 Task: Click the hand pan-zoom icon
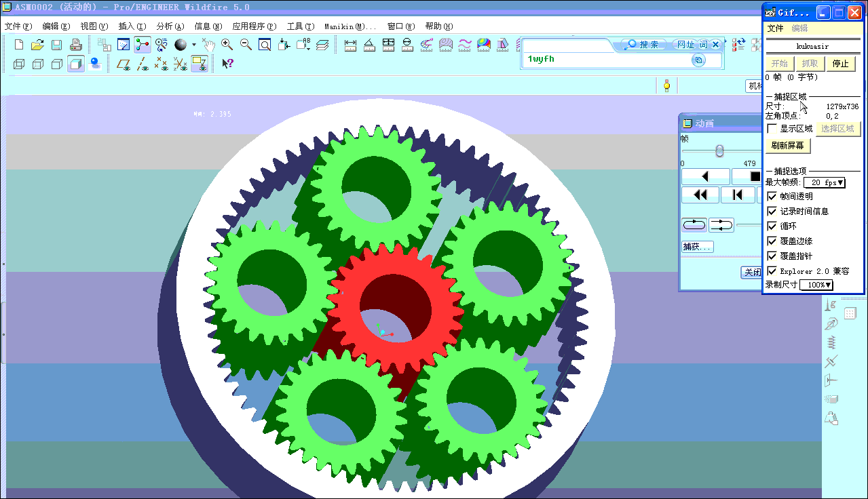click(x=208, y=45)
